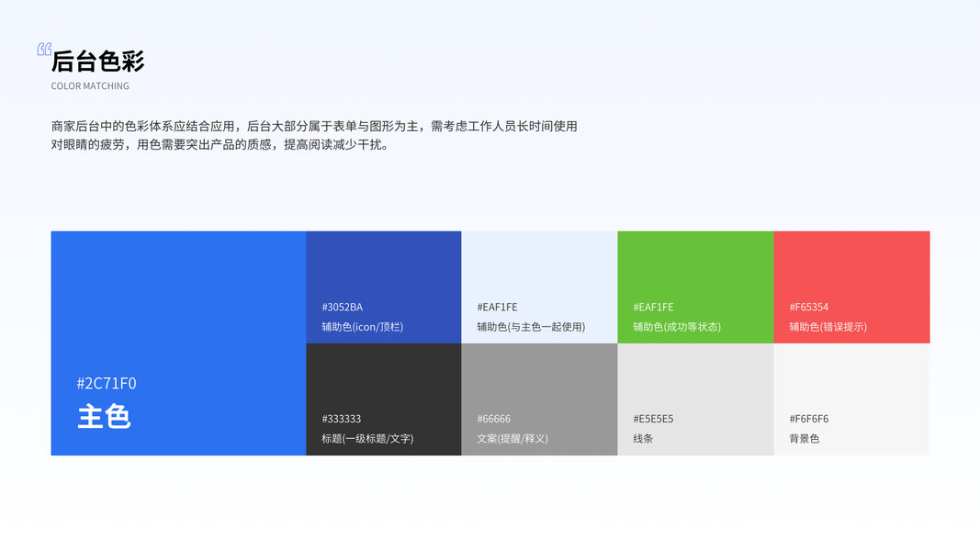Choose the green success-state swatch
This screenshot has width=980, height=551.
[695, 287]
